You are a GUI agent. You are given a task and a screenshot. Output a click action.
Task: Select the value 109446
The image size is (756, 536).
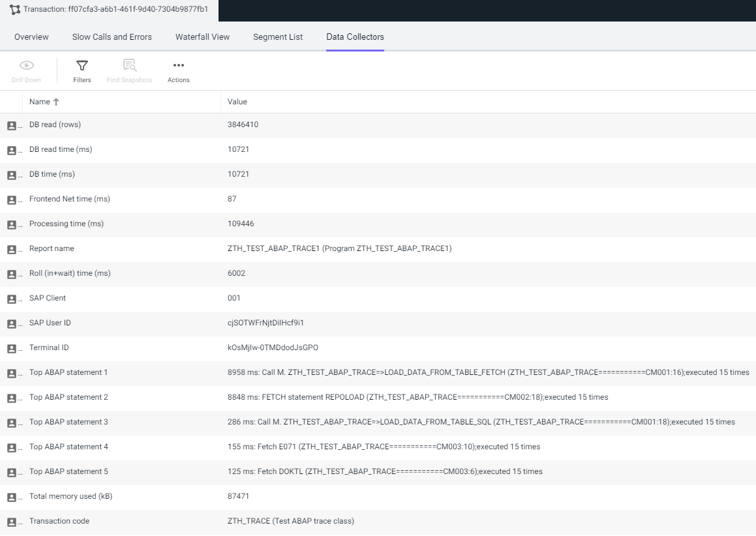[241, 224]
